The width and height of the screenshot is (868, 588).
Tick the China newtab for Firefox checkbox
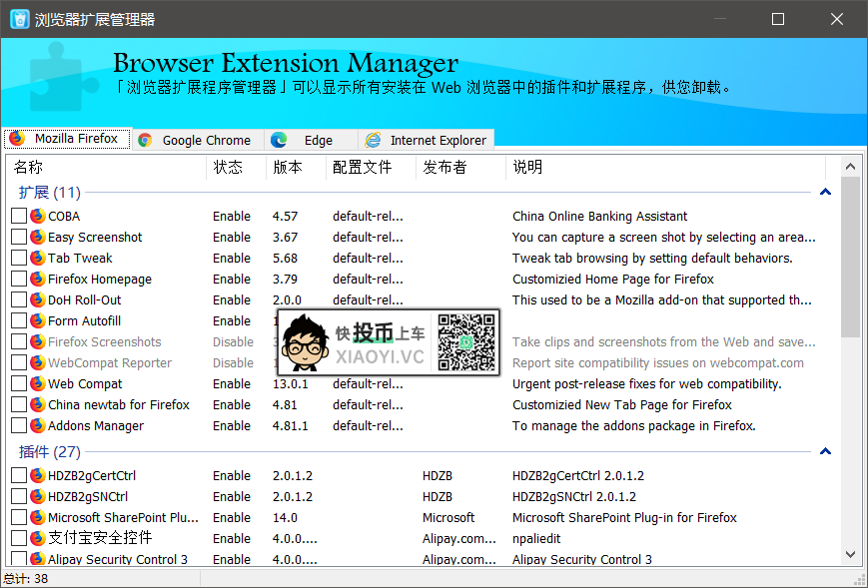pos(19,405)
